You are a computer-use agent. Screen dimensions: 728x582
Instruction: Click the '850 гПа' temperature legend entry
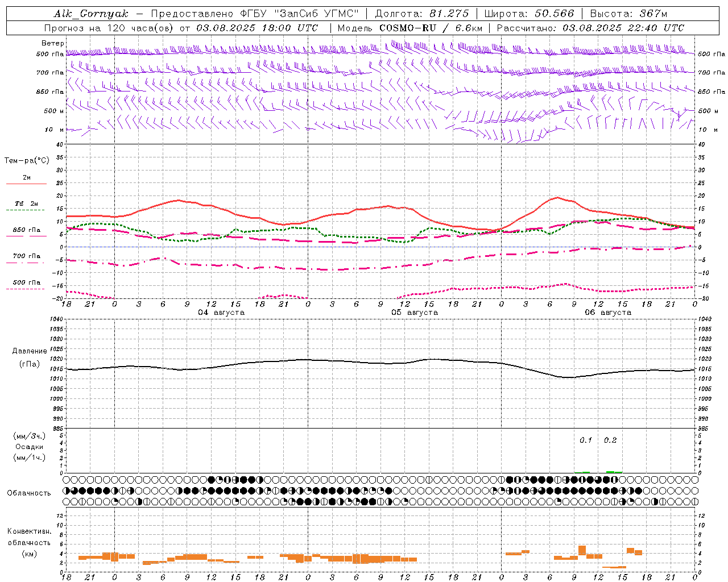tap(27, 230)
